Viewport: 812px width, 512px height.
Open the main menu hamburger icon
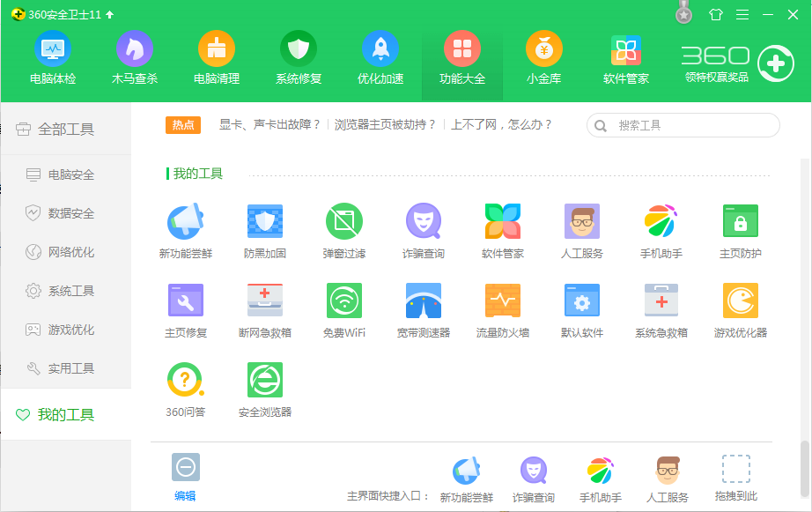point(742,14)
